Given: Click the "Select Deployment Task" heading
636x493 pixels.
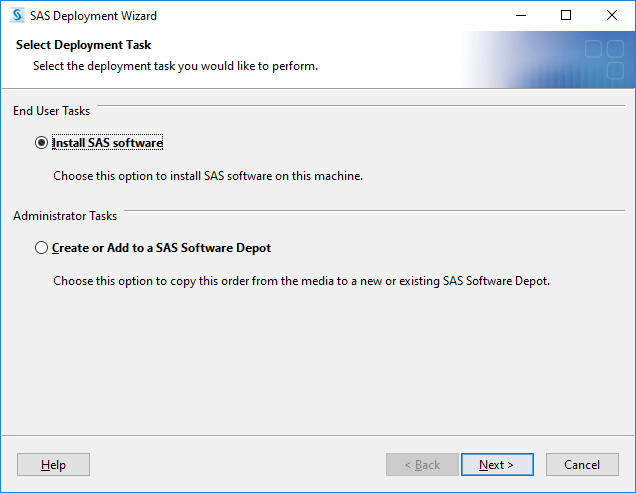Looking at the screenshot, I should click(84, 45).
